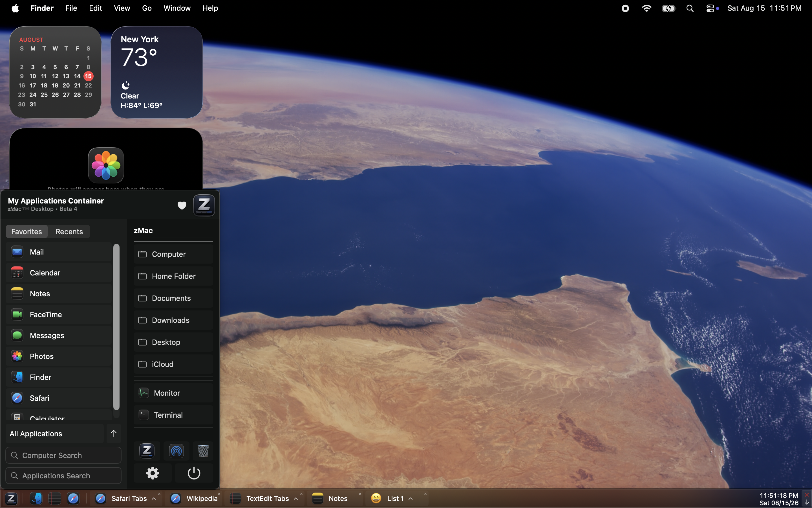Launch Finder from the Favorites list
812x508 pixels.
point(59,377)
